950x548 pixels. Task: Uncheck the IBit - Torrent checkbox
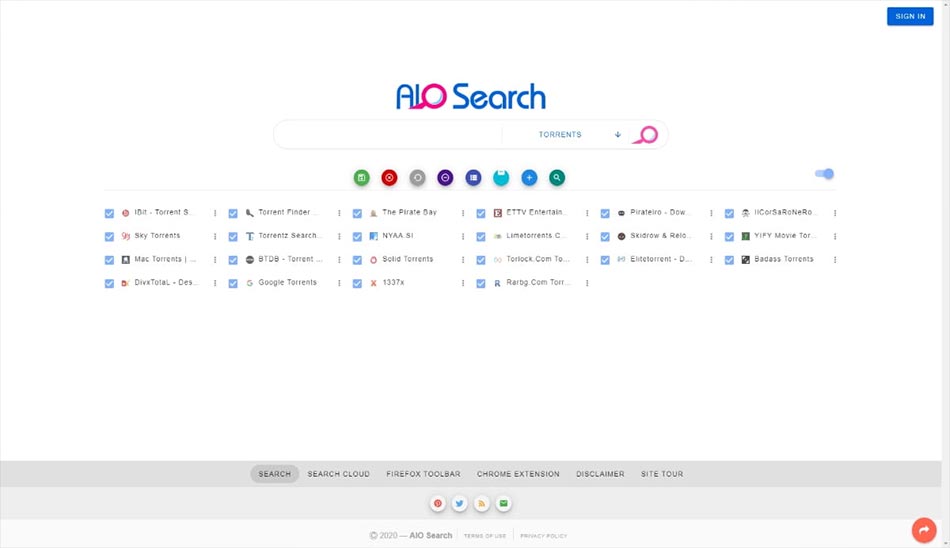[109, 213]
